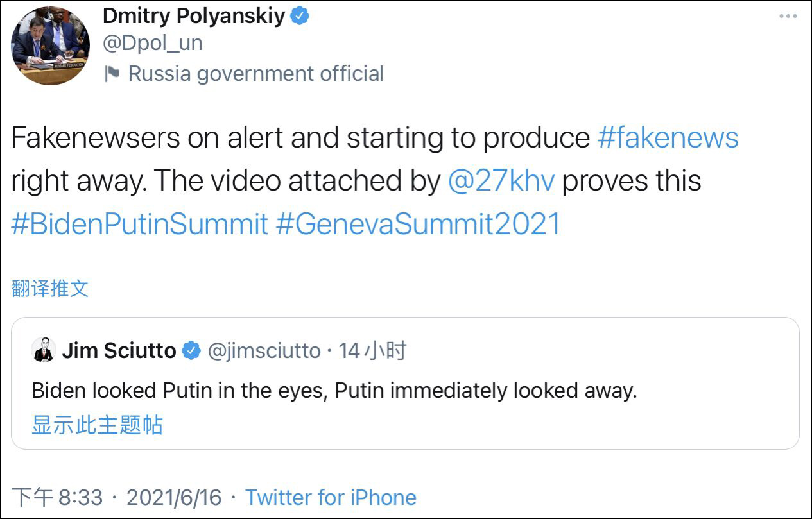Click the Dmitry Polyanskiy display name
812x519 pixels.
coord(194,17)
